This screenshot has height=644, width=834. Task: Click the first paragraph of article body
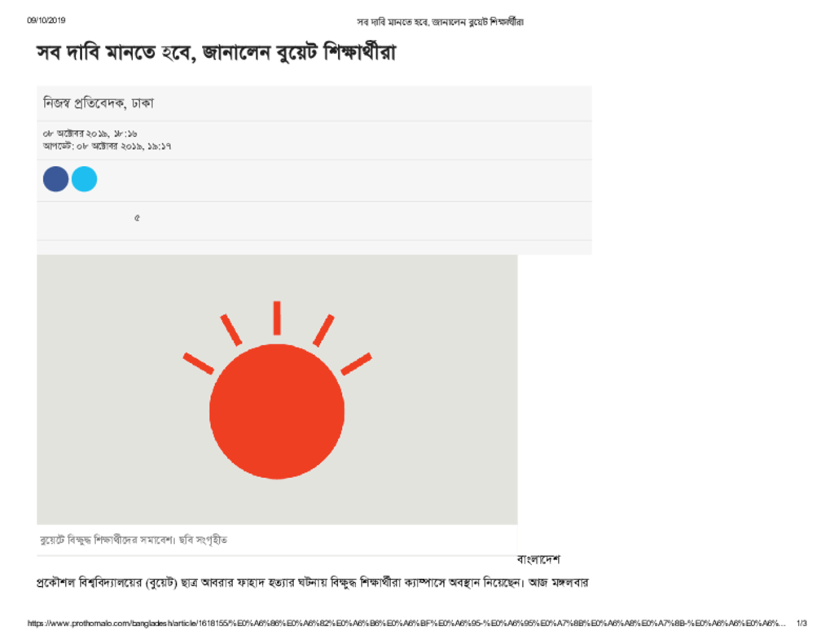tap(312, 583)
